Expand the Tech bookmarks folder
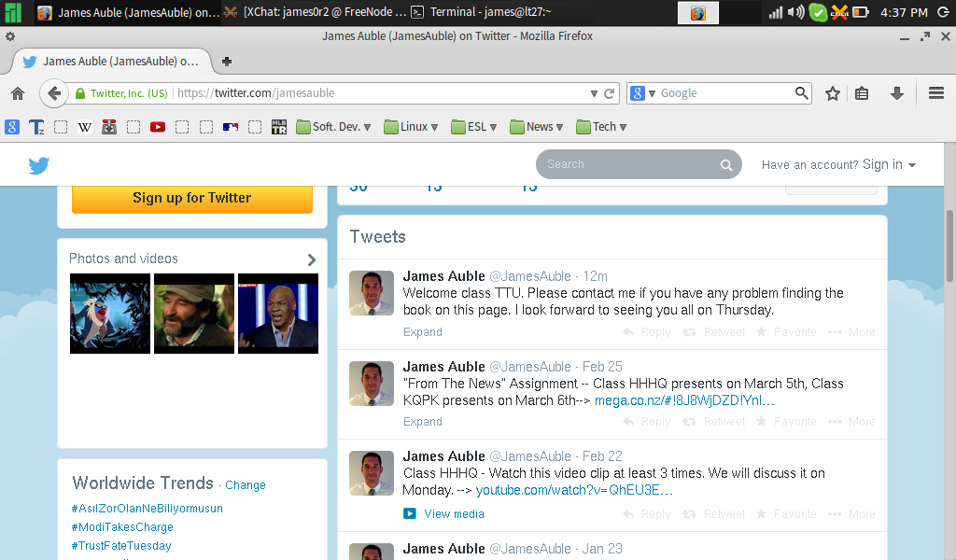The image size is (956, 560). coord(601,127)
